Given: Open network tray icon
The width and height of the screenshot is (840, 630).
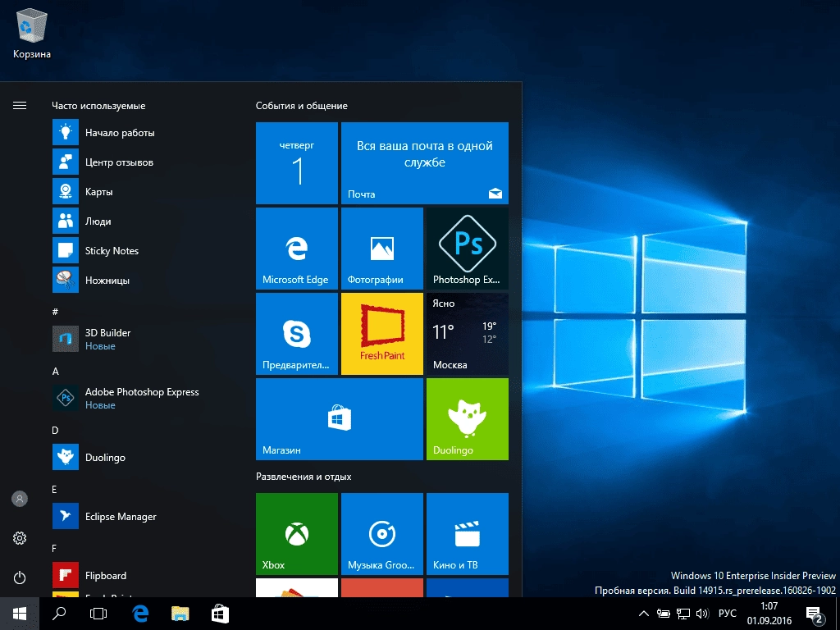Looking at the screenshot, I should (683, 614).
